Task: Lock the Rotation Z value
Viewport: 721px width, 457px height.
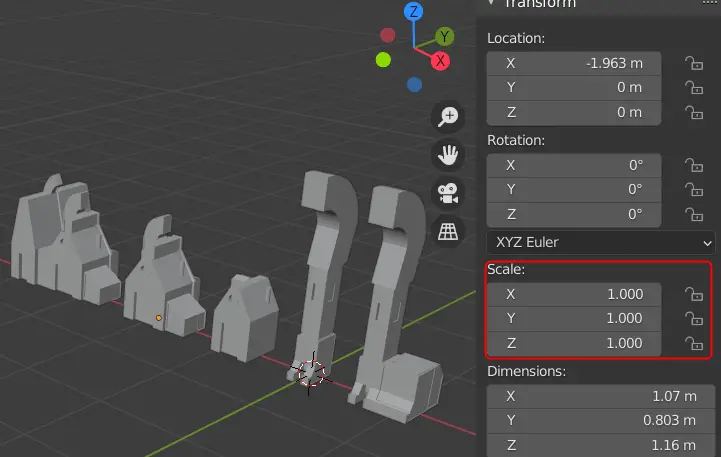Action: coord(694,214)
